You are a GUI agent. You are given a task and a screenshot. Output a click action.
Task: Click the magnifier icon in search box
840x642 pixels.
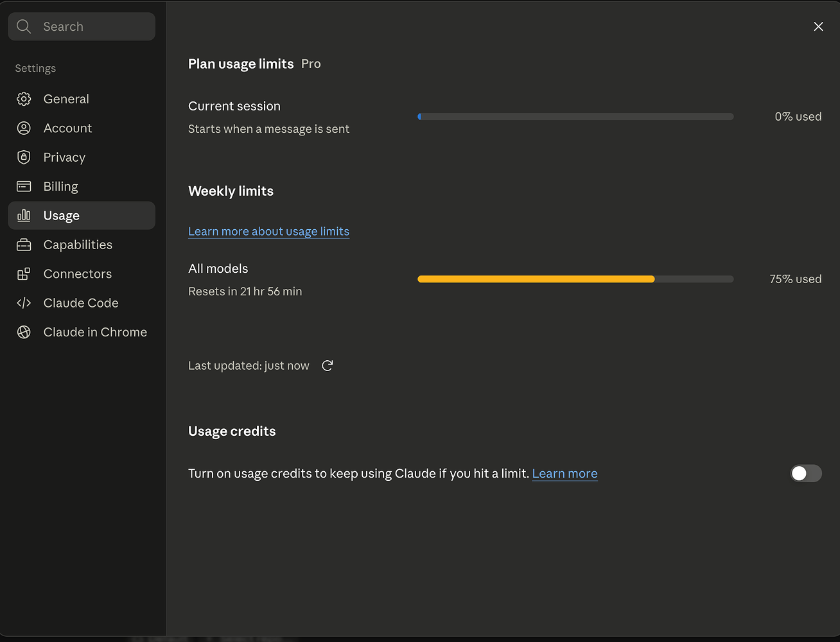tap(24, 26)
